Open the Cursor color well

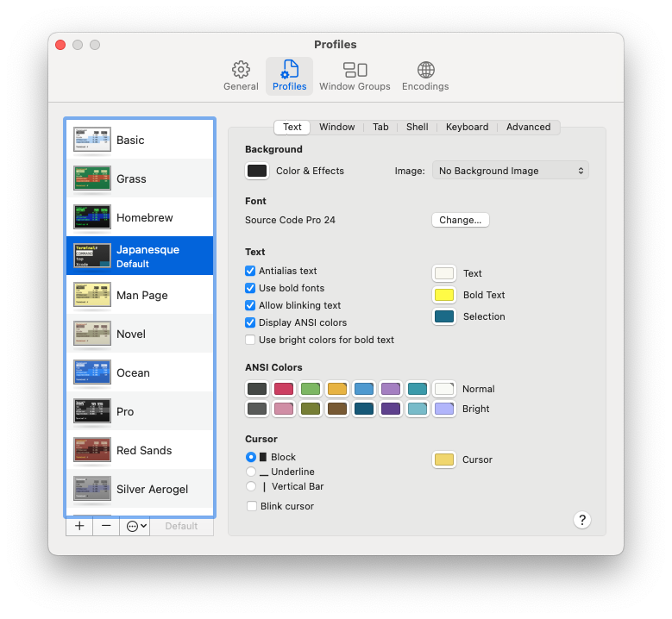[444, 460]
